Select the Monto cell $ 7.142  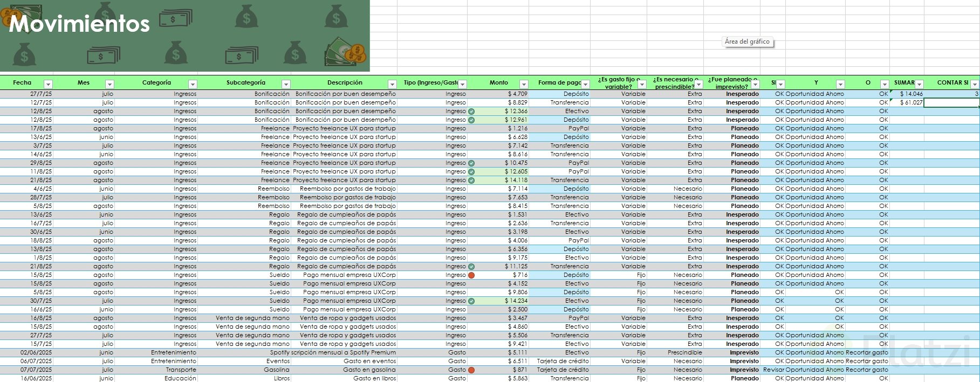[x=498, y=145]
